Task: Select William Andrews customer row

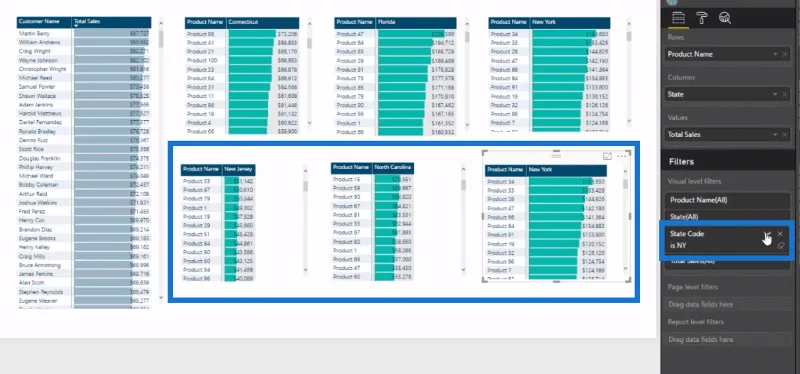Action: point(39,42)
